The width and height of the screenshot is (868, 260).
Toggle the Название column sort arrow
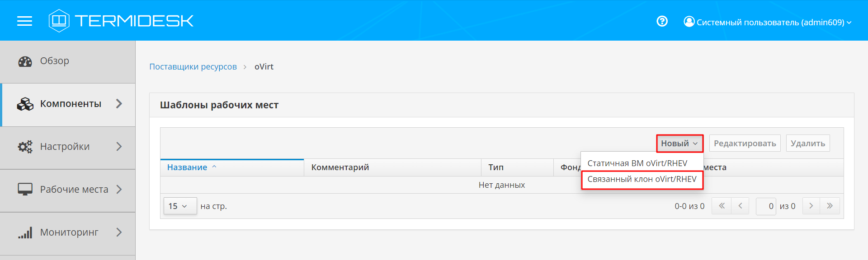214,167
